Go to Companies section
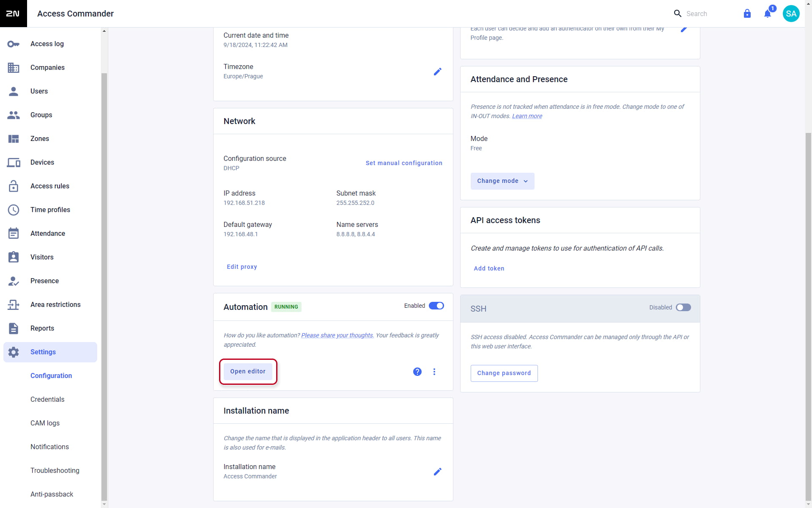 (50, 68)
